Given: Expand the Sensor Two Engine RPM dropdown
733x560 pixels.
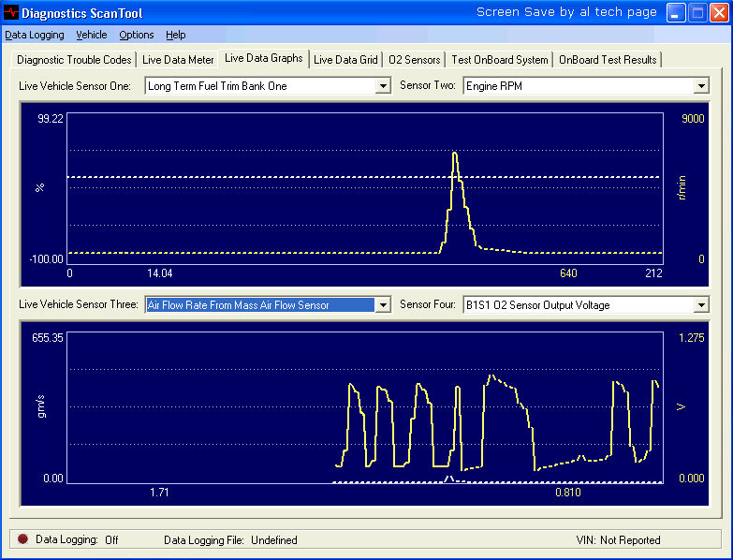Looking at the screenshot, I should 701,86.
